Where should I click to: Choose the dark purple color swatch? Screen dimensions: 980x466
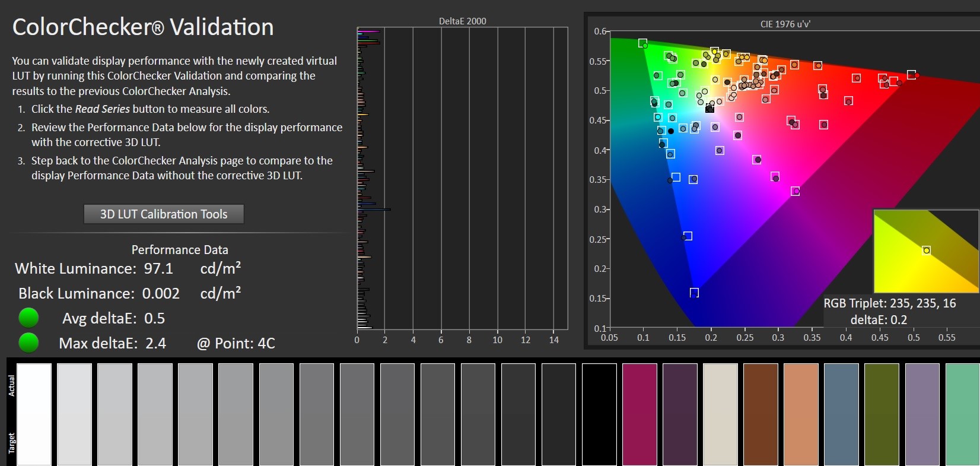(x=680, y=414)
